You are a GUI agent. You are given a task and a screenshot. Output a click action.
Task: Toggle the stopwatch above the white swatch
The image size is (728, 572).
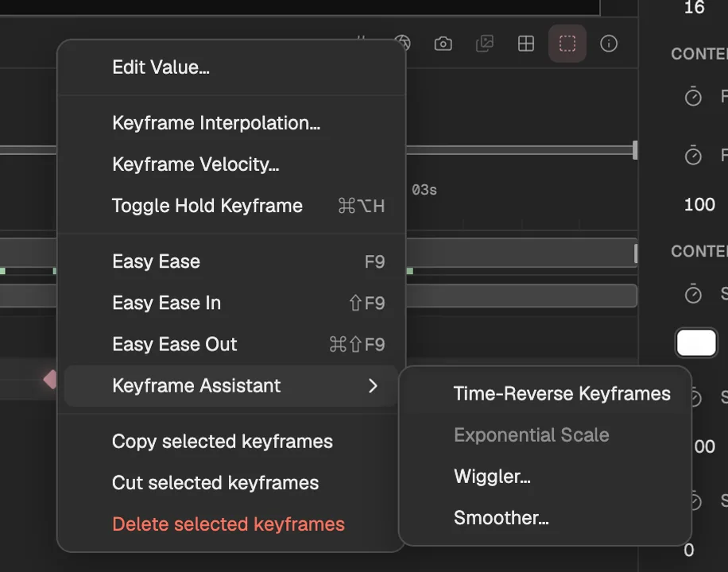click(x=693, y=294)
